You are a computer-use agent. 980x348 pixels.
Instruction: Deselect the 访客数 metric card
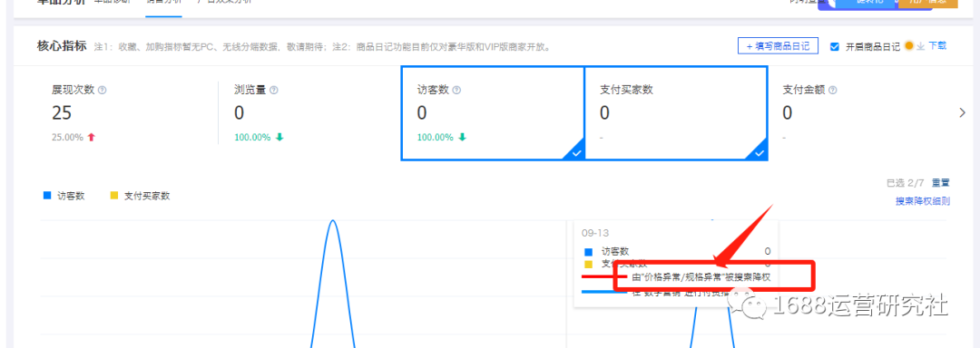pyautogui.click(x=492, y=113)
